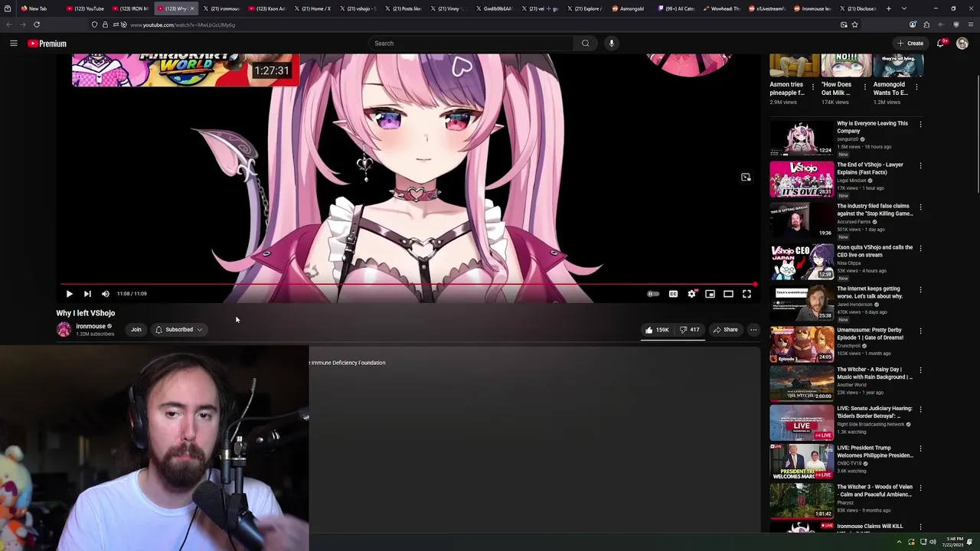
Task: Click the Join channel button
Action: coord(136,330)
